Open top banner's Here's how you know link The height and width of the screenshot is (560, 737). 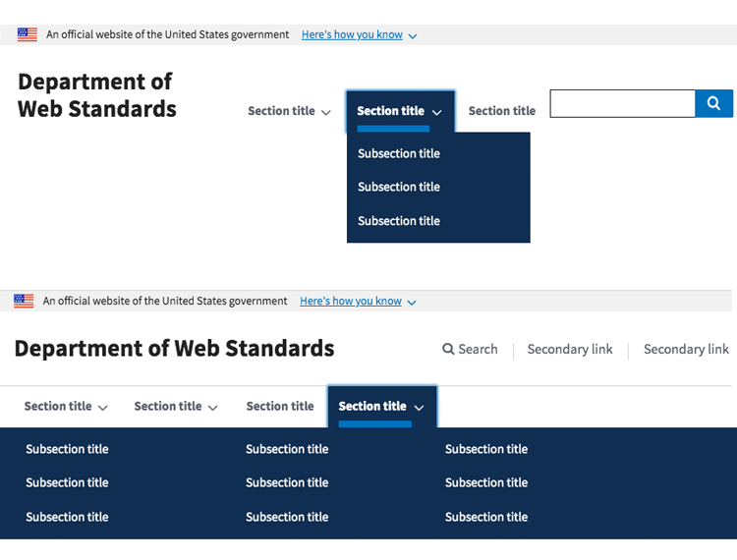pyautogui.click(x=352, y=34)
